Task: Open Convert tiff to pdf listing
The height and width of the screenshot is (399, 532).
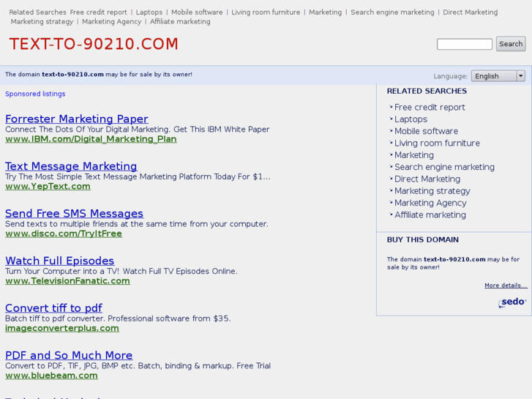Action: (53, 308)
